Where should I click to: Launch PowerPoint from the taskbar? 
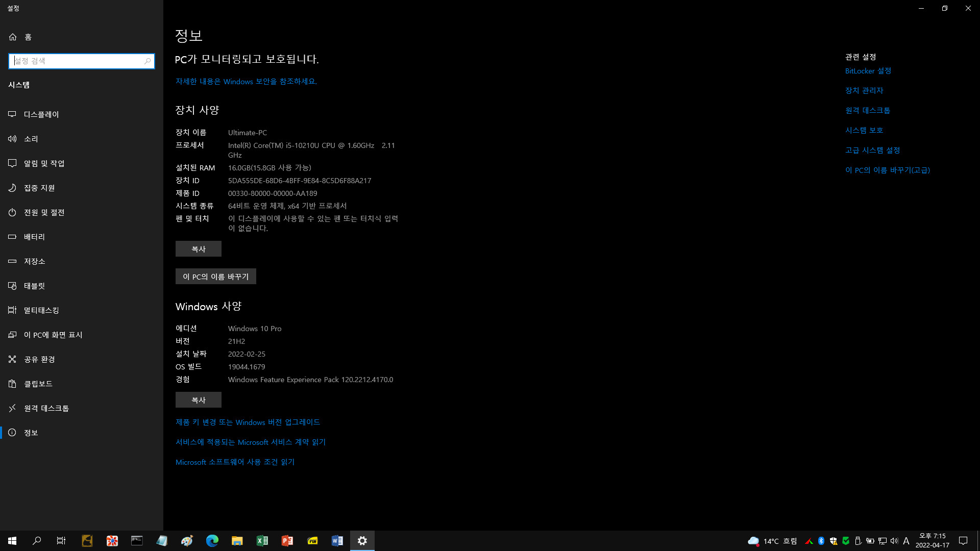tap(287, 541)
